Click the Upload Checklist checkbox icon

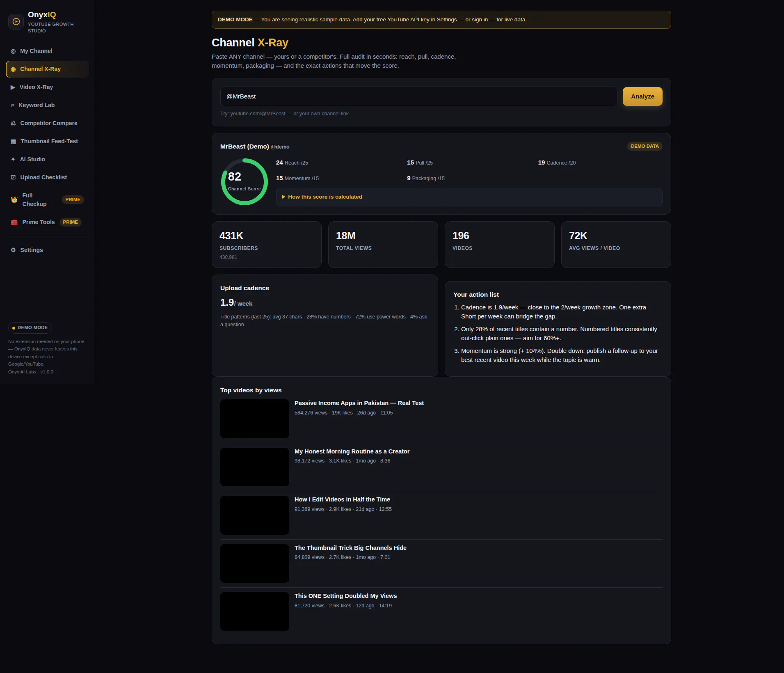(13, 177)
